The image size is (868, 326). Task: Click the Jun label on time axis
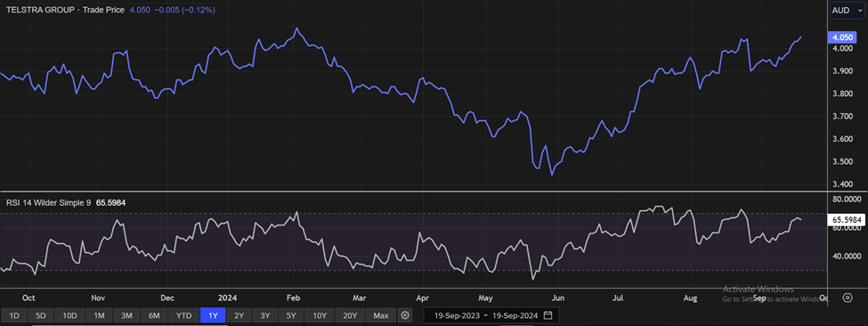click(x=558, y=297)
